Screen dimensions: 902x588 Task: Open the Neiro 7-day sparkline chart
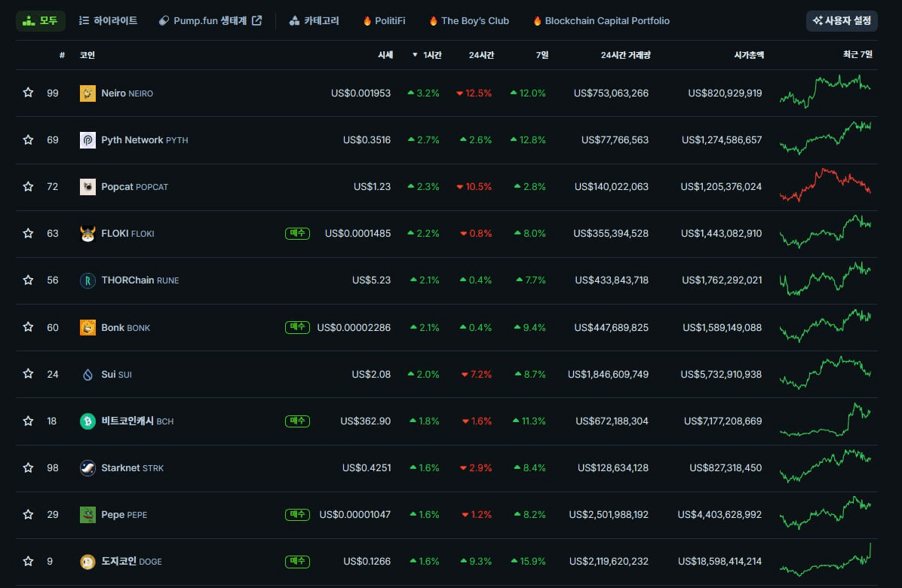coord(826,92)
